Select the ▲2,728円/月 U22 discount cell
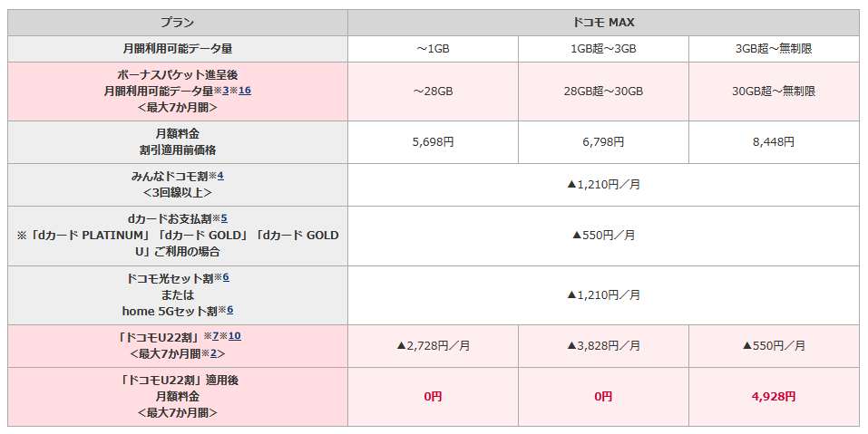This screenshot has height=434, width=868. tap(433, 345)
